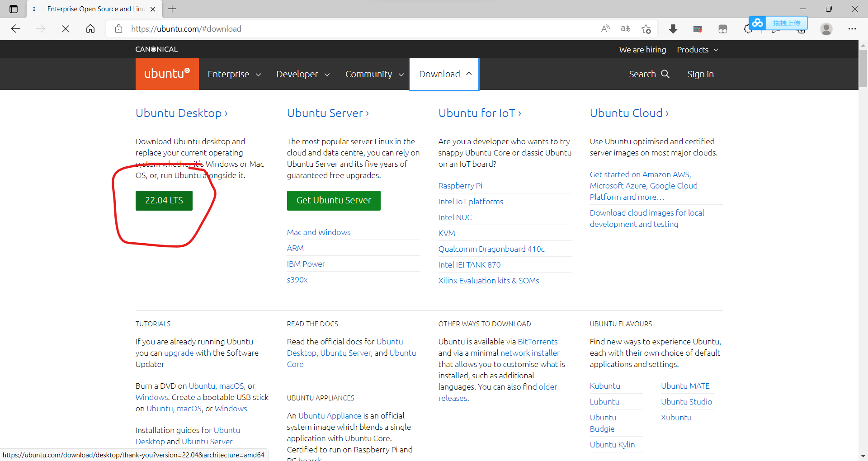The image size is (868, 461).
Task: Open the s390x link
Action: [297, 280]
